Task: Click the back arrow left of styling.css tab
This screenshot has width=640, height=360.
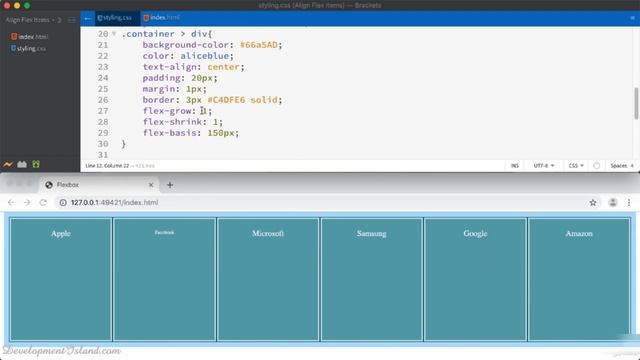Action: [87, 18]
